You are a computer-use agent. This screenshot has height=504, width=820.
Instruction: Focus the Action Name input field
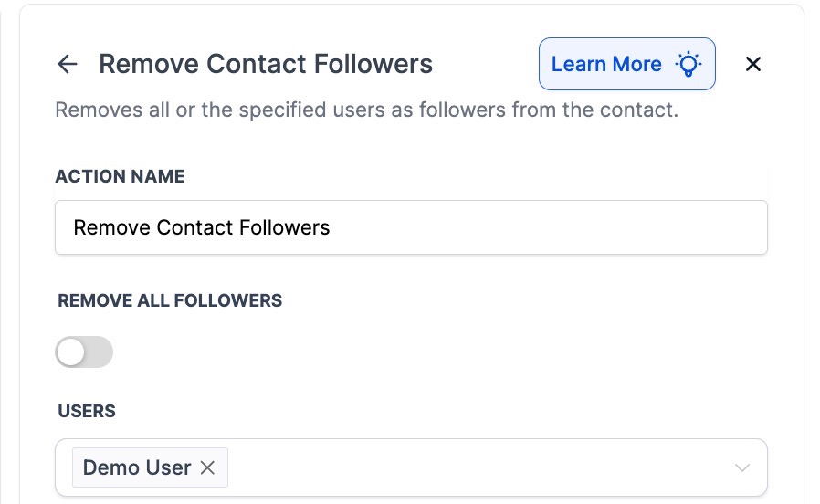click(x=411, y=227)
